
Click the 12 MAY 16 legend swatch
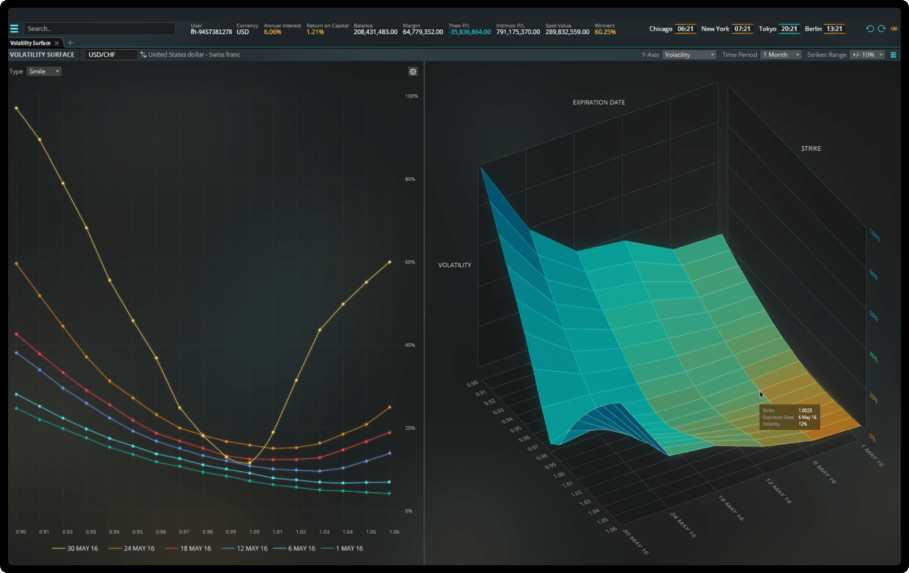pos(226,548)
